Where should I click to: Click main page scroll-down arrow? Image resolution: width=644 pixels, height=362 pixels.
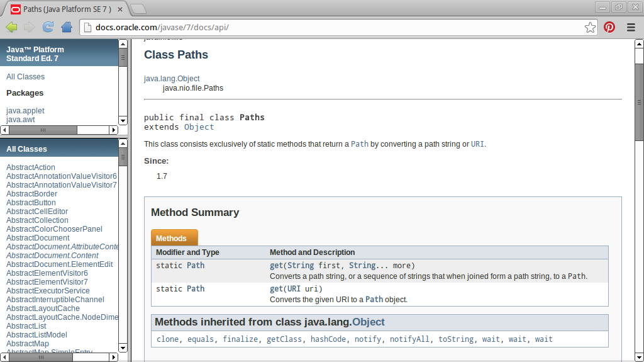[639, 357]
